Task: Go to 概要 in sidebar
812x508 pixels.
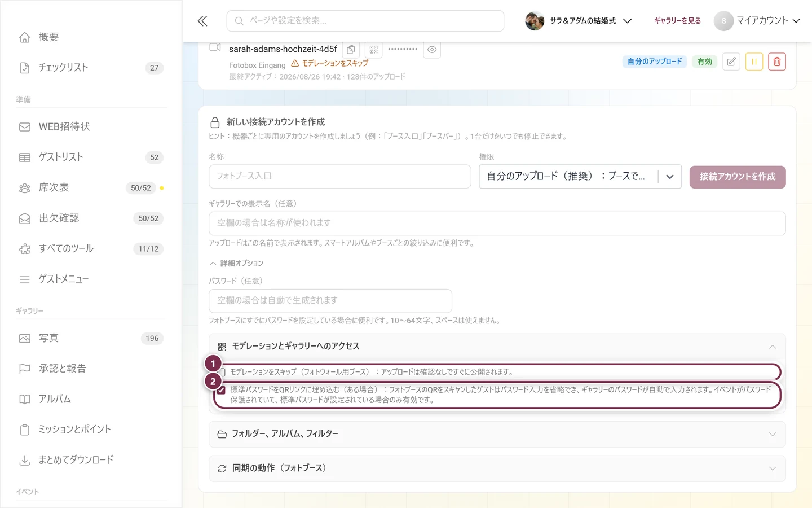Action: pos(91,37)
